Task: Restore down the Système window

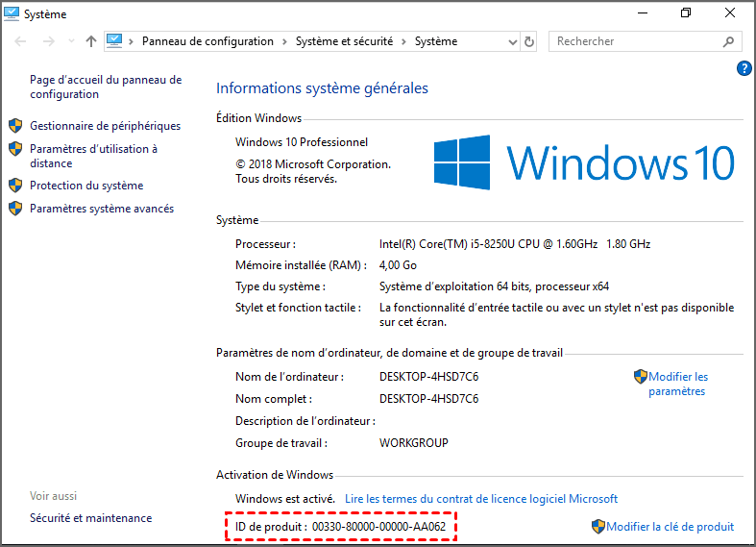Action: click(686, 13)
